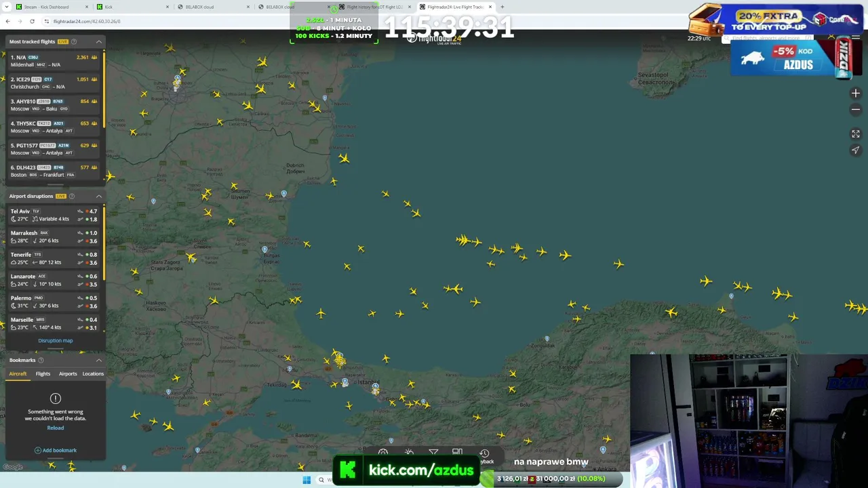Switch to the Airports bookmarks tab
The image size is (868, 488).
[x=68, y=374]
